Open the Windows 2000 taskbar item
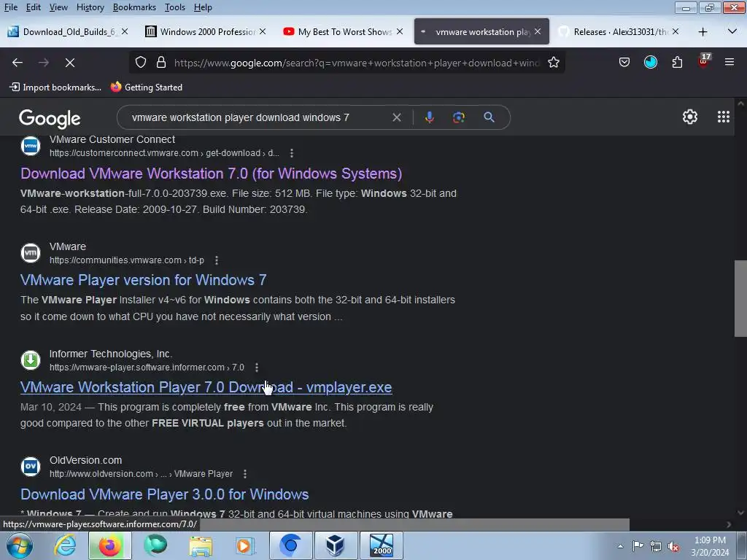 [x=382, y=545]
